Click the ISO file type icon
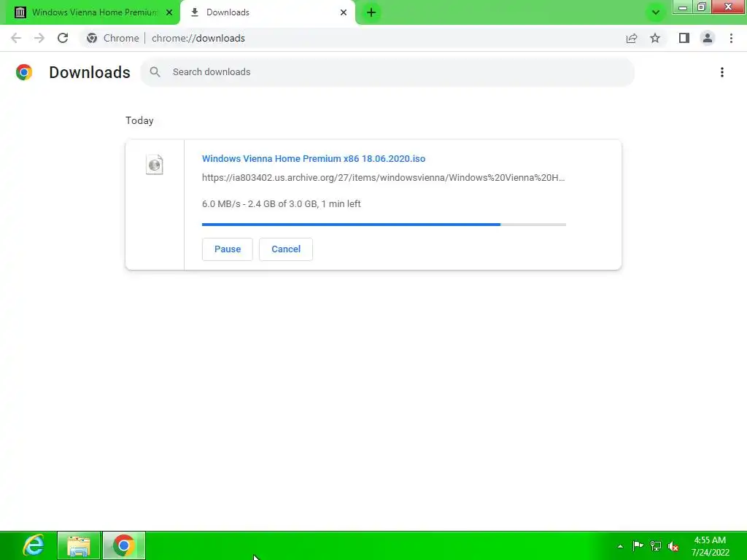747x560 pixels. (155, 165)
